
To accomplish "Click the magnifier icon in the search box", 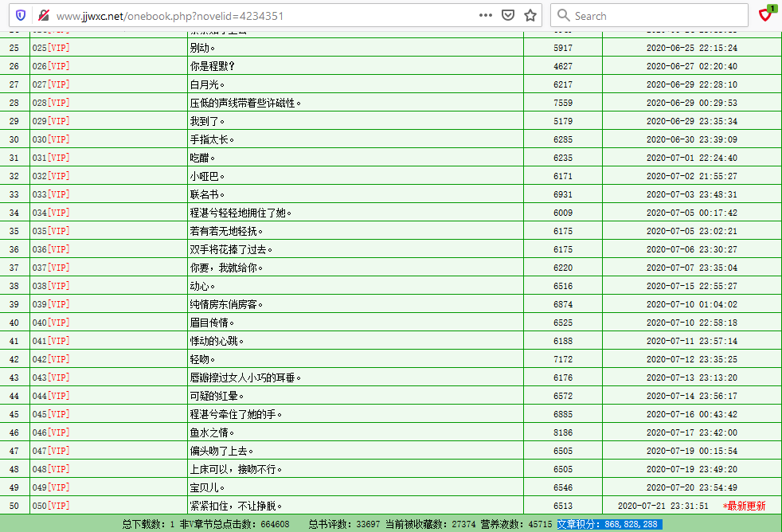I will [563, 15].
